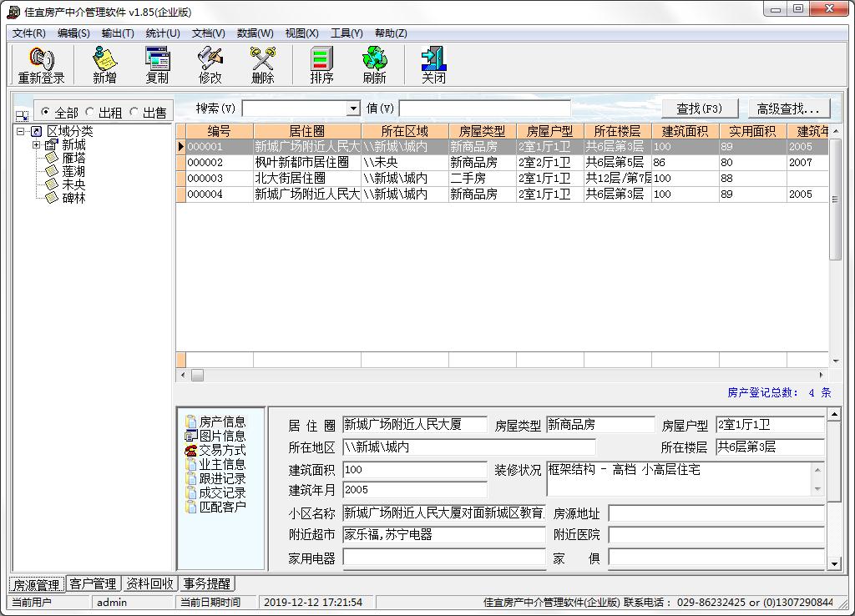855x616 pixels.
Task: Select the 全部 radio button
Action: click(x=46, y=113)
